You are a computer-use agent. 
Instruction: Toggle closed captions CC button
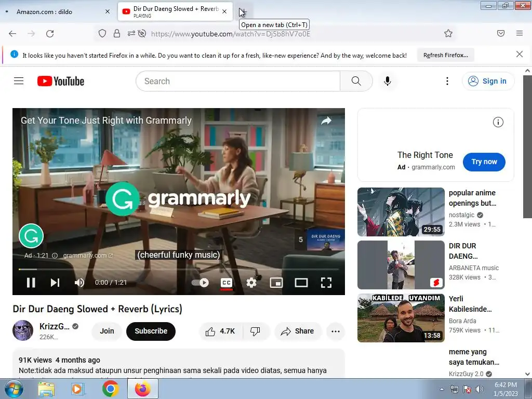(x=227, y=283)
